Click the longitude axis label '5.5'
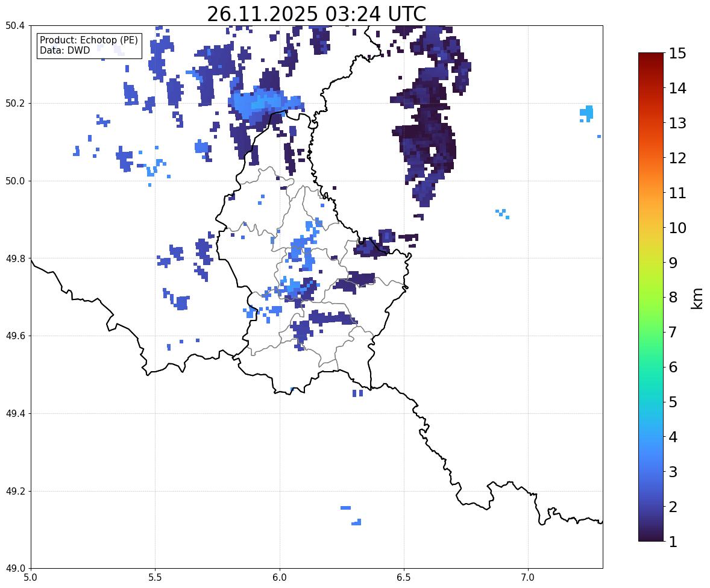 [156, 578]
